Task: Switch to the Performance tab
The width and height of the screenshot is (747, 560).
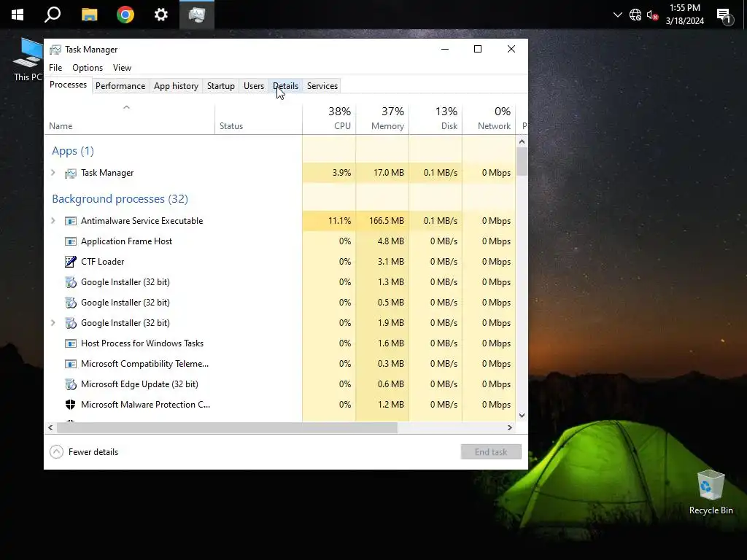Action: (120, 86)
